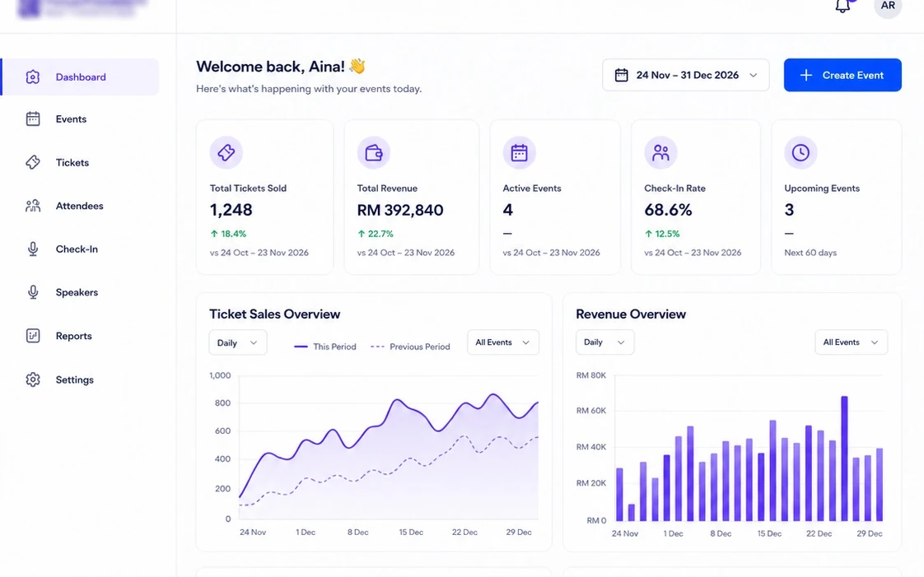The width and height of the screenshot is (924, 577).
Task: Click the 15 Dec label on ticket sales axis
Action: tap(411, 533)
